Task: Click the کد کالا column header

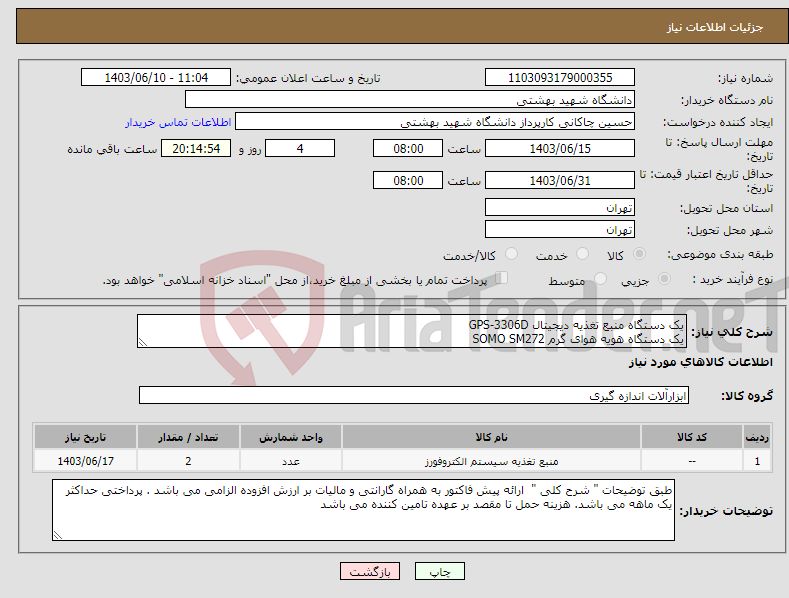Action: pos(692,437)
